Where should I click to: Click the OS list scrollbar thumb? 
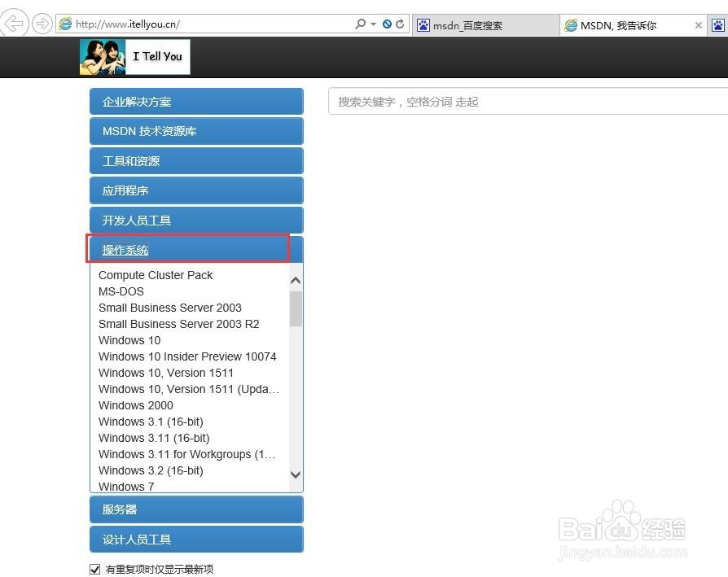296,308
